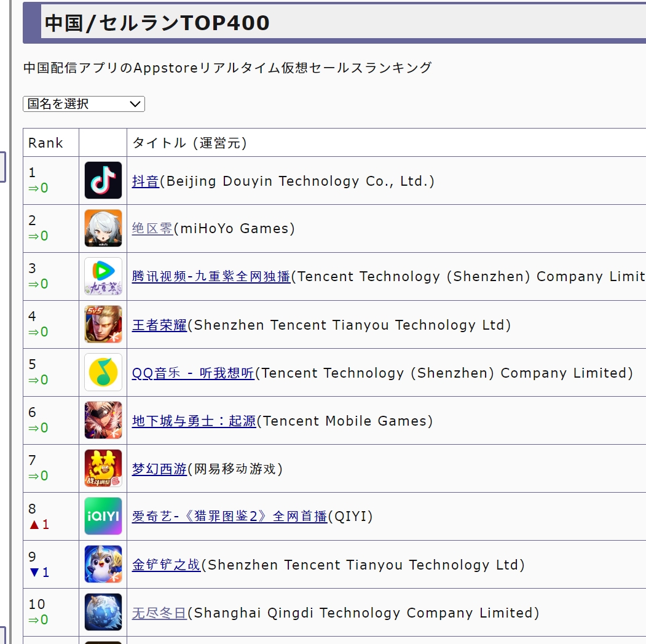Click the rank 8 up-one change indicator

(39, 525)
